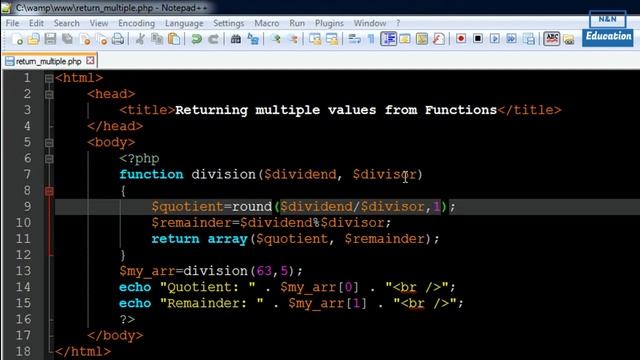Collapse the php fold marker on line 6
Image resolution: width=640 pixels, height=360 pixels.
49,159
